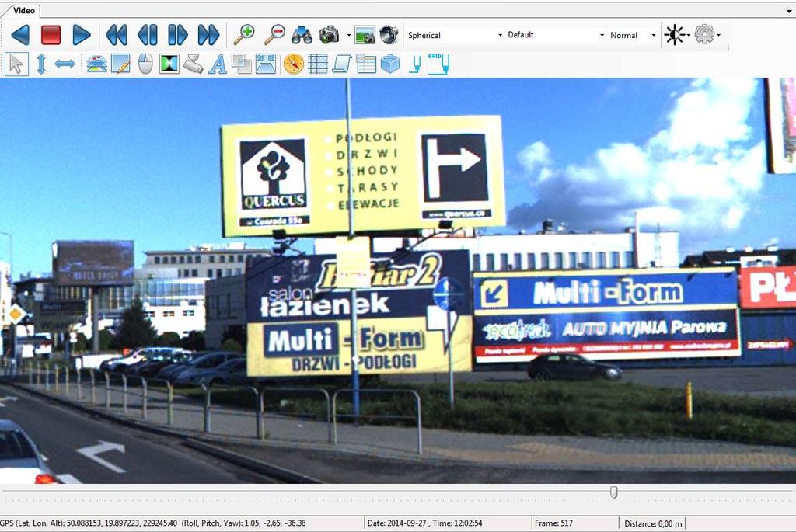The image size is (796, 532).
Task: Step one frame back
Action: (147, 35)
